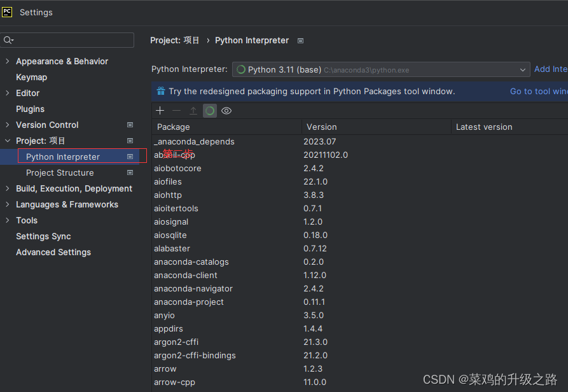Sort by Package column header
This screenshot has width=568, height=392.
click(227, 127)
